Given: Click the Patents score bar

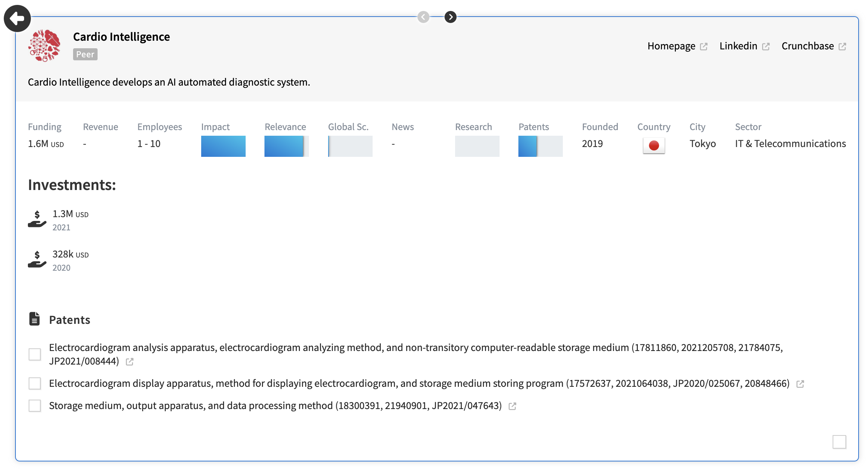Looking at the screenshot, I should 541,146.
